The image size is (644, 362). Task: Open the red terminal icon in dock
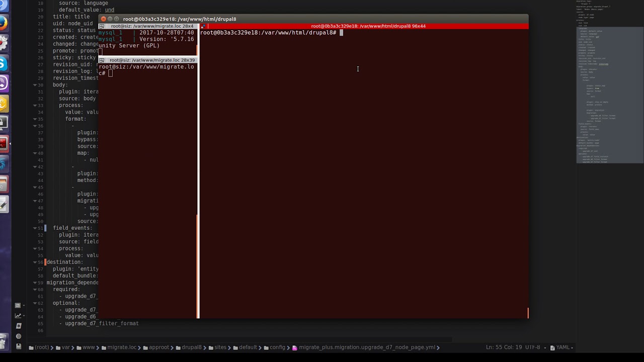pos(3,144)
